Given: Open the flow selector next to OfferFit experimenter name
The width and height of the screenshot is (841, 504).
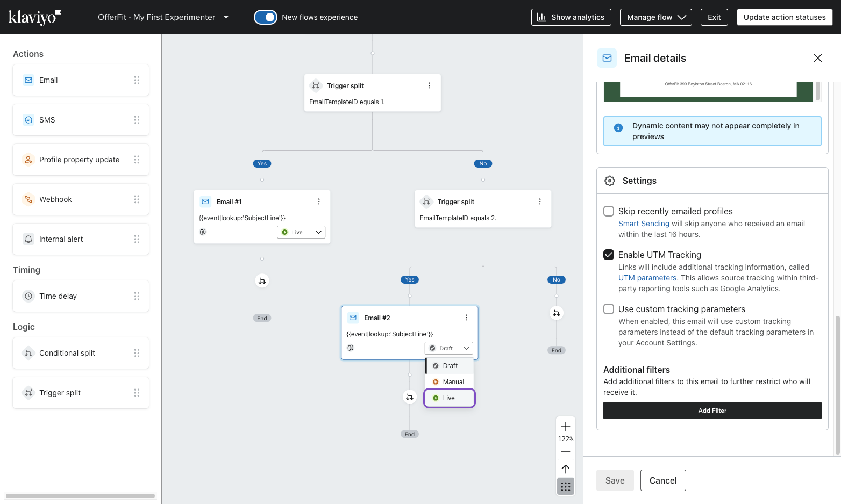Looking at the screenshot, I should 226,17.
